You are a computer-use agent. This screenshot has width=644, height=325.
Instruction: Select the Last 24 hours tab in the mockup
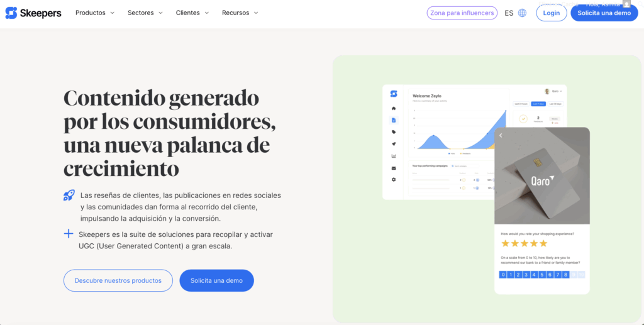[521, 104]
